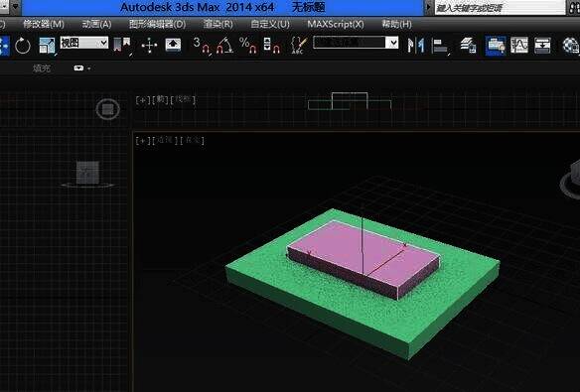Screen dimensions: 580x392
Task: Click the Align tool icon
Action: coord(440,46)
